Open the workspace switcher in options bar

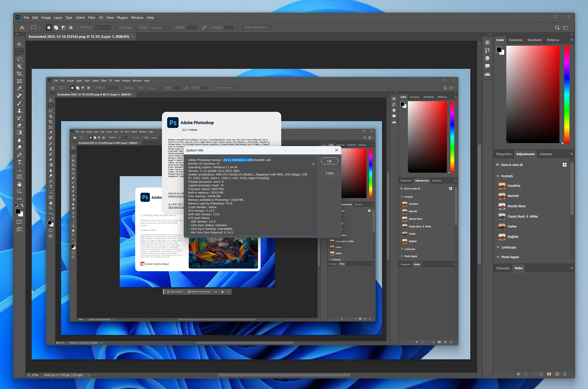(x=566, y=28)
